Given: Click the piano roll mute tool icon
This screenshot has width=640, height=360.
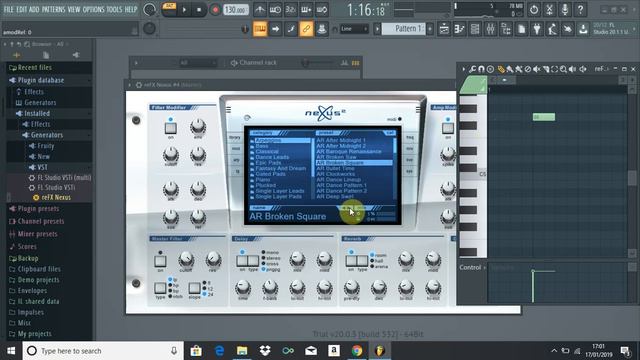Looking at the screenshot, I should click(x=537, y=69).
